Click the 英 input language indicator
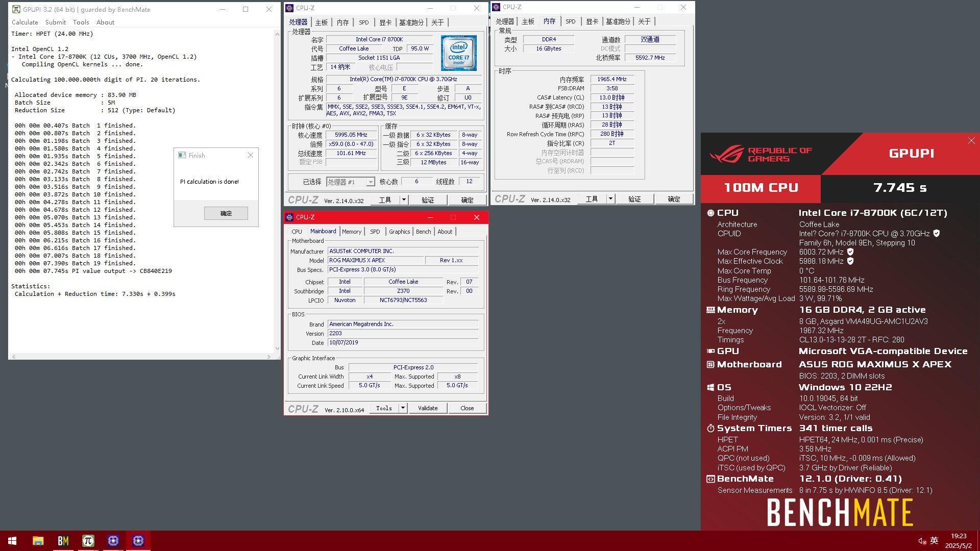Image resolution: width=980 pixels, height=551 pixels. [934, 541]
